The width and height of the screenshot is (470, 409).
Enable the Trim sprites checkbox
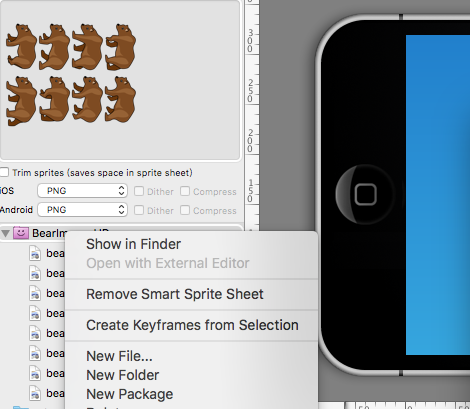tap(4, 172)
